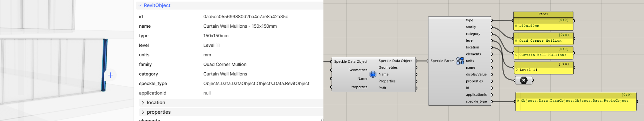The width and height of the screenshot is (644, 121).
Task: Click the Geometries output on Speckle Data Object
Action: (388, 68)
